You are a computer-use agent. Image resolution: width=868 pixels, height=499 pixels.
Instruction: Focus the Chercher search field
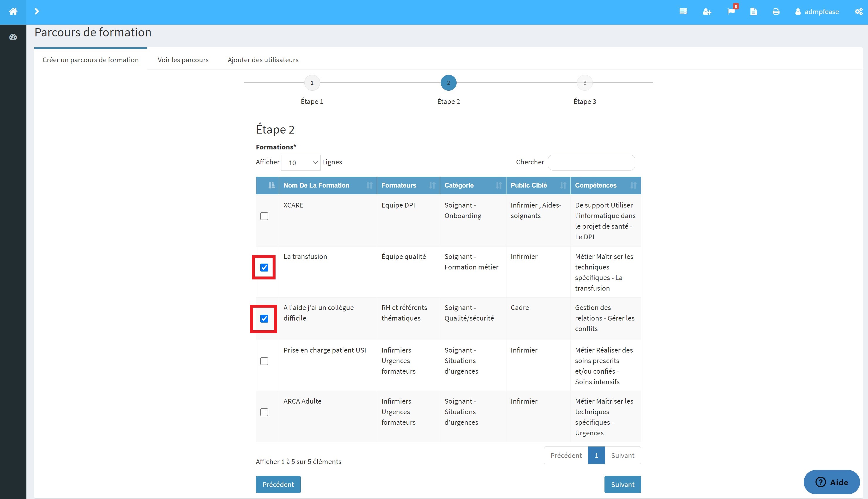click(x=591, y=162)
